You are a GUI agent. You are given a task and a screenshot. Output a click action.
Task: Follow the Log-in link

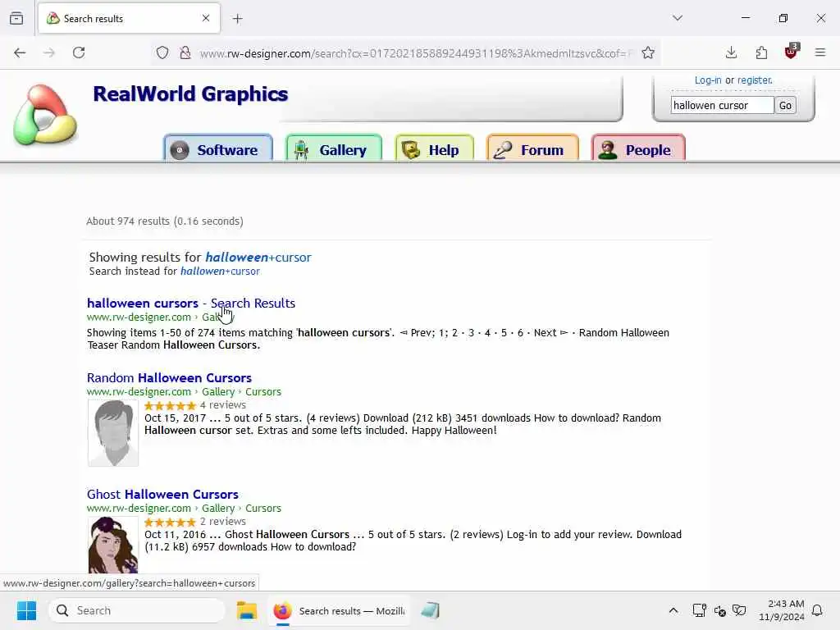708,80
